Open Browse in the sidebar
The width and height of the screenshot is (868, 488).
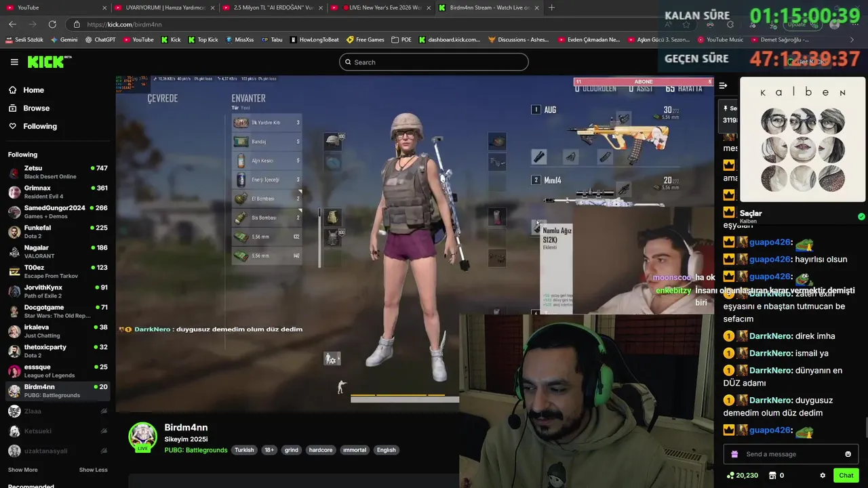36,108
